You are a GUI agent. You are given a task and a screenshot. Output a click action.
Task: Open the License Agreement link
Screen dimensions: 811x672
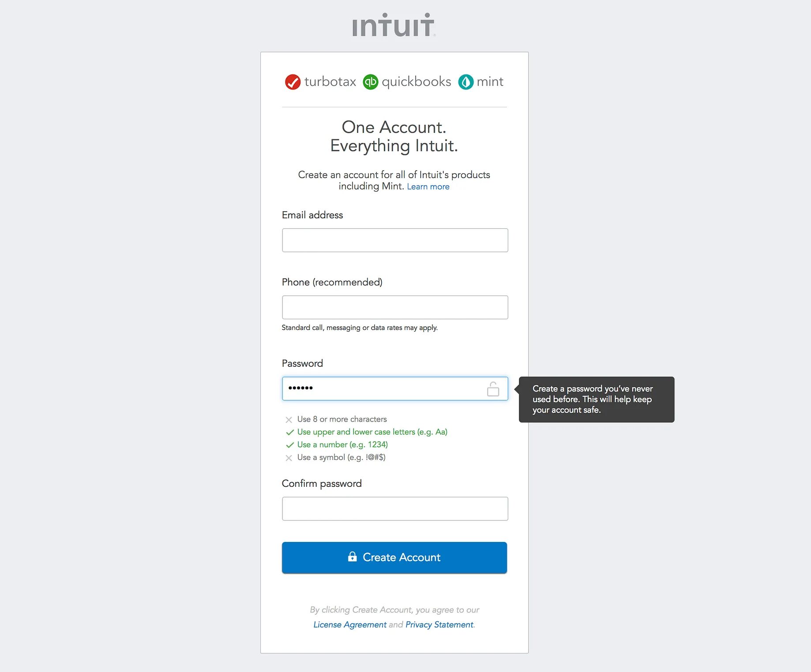(x=350, y=624)
